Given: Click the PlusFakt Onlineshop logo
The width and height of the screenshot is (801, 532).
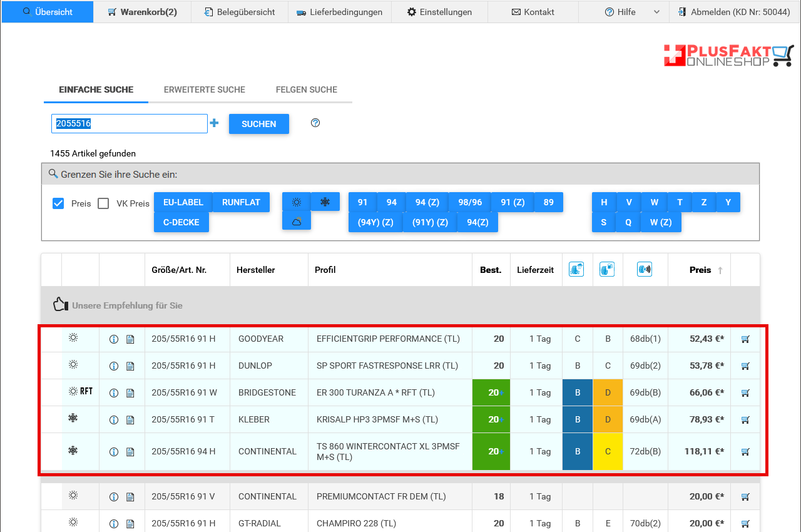Looking at the screenshot, I should pyautogui.click(x=728, y=56).
